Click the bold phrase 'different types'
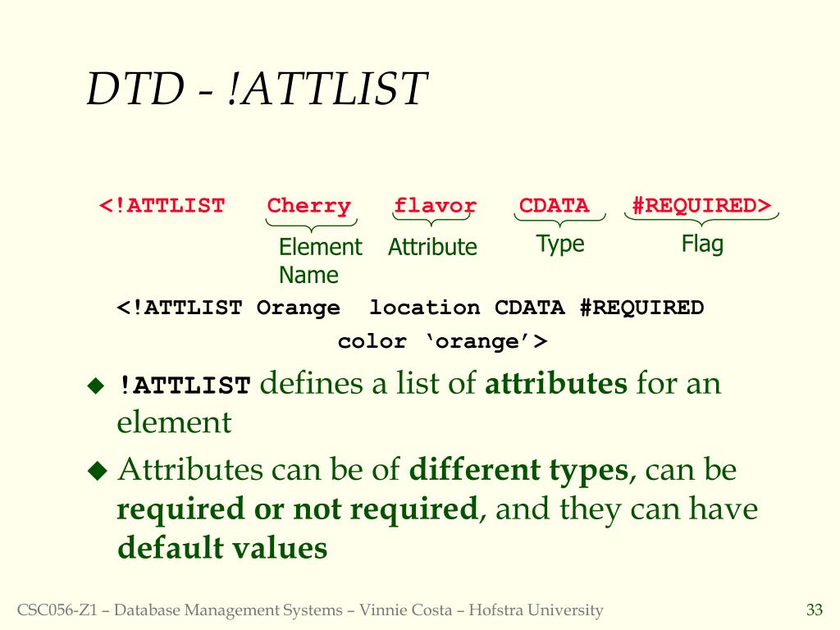The height and width of the screenshot is (630, 840). click(518, 470)
